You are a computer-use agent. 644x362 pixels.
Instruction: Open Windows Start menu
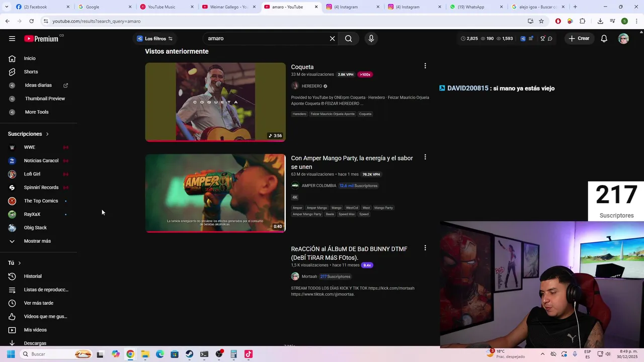coord(11,354)
